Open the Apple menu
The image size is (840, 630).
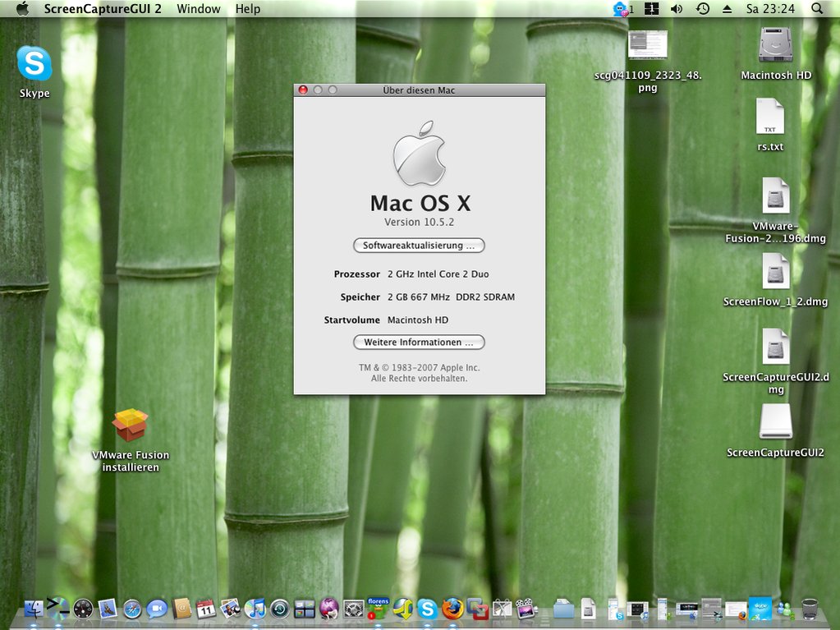coord(22,9)
